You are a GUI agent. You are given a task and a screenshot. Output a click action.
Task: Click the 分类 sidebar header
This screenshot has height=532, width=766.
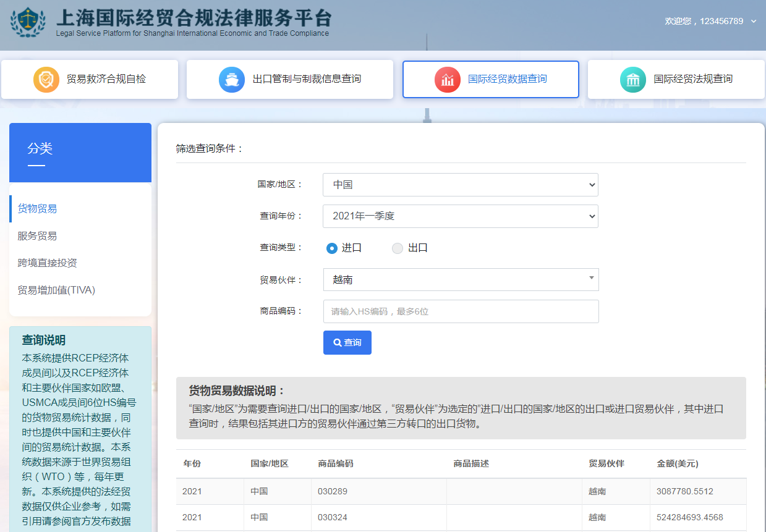[40, 148]
